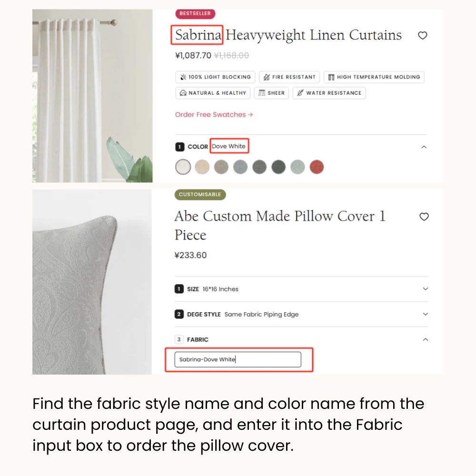
Task: Expand the Dege Style dropdown
Action: [x=425, y=314]
